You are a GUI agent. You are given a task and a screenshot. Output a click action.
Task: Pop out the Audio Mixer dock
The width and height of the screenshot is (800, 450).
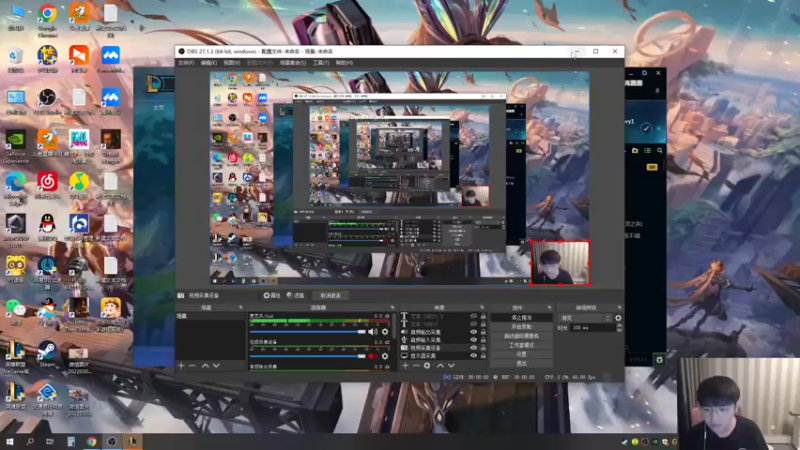point(392,308)
